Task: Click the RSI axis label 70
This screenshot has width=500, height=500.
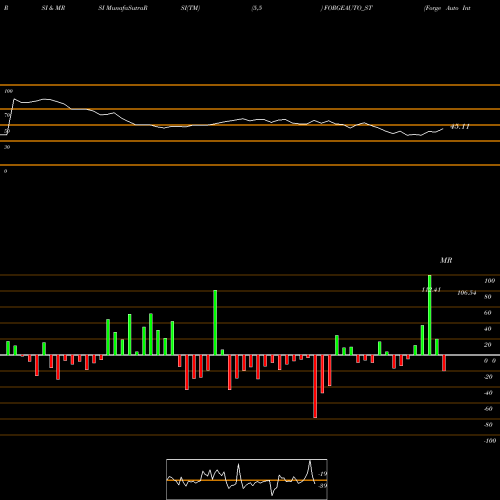Action: pyautogui.click(x=7, y=115)
